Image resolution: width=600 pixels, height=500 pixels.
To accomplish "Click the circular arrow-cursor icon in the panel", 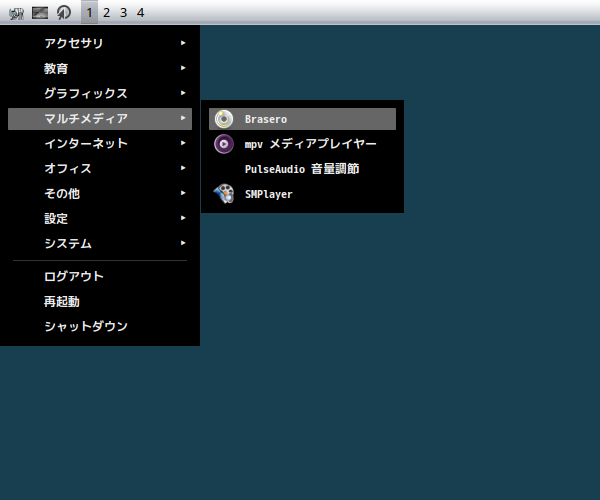I will point(64,13).
